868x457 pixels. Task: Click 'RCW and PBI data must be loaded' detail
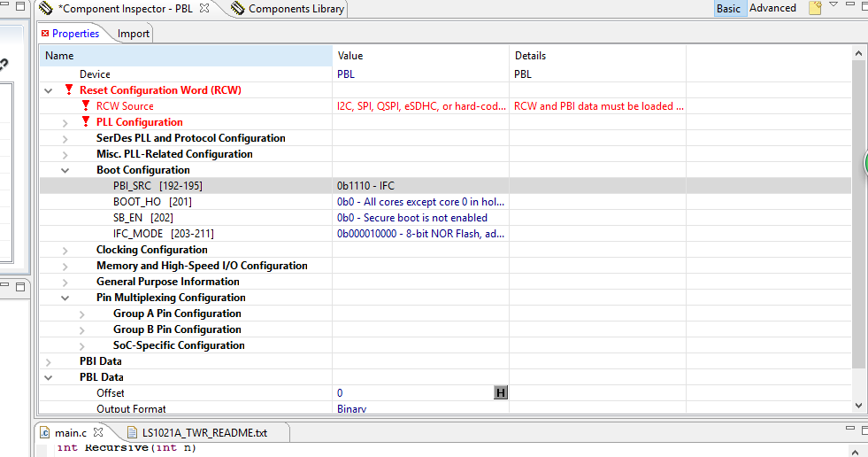pos(598,105)
